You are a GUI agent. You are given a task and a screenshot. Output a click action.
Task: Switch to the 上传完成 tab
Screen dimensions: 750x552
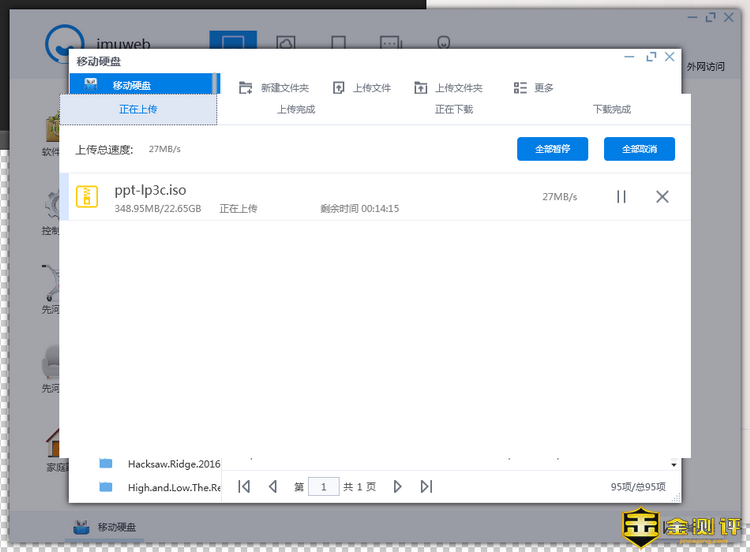tap(296, 109)
